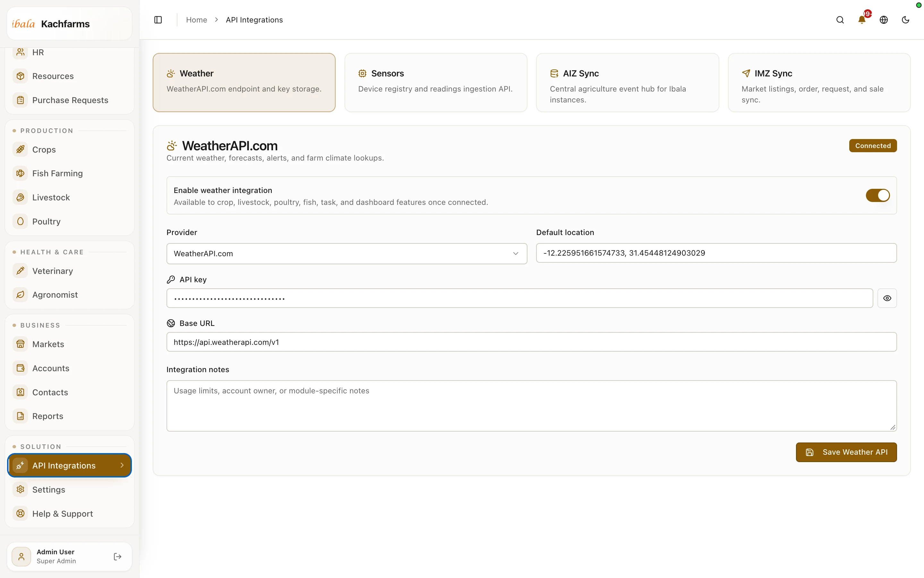The image size is (924, 578).
Task: Click the Help & Support lifebuoy icon
Action: 21,513
